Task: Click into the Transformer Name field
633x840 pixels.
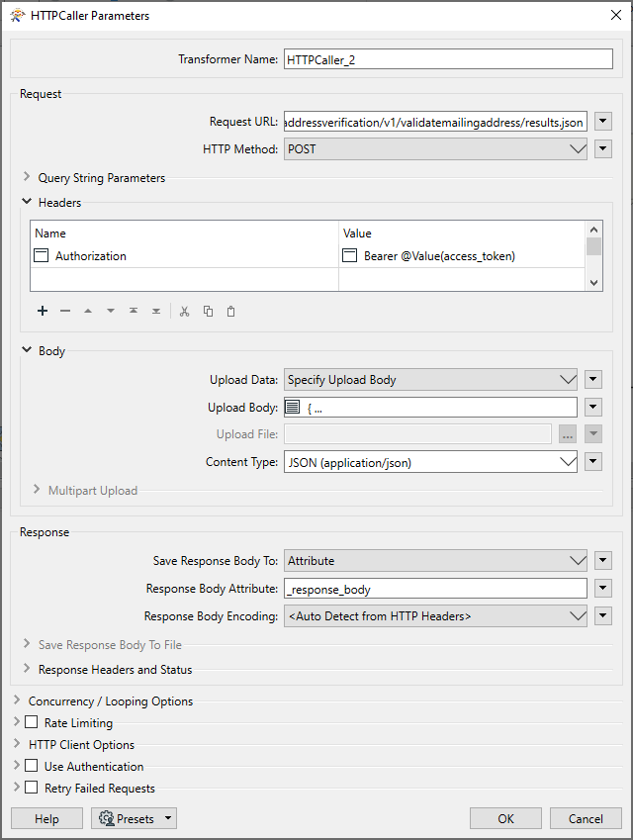Action: click(x=447, y=59)
